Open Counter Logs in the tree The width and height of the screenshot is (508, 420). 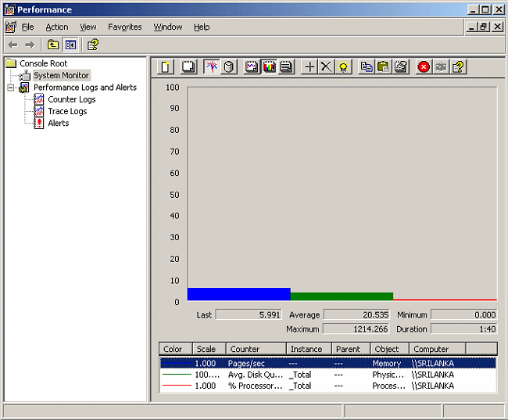pyautogui.click(x=72, y=99)
